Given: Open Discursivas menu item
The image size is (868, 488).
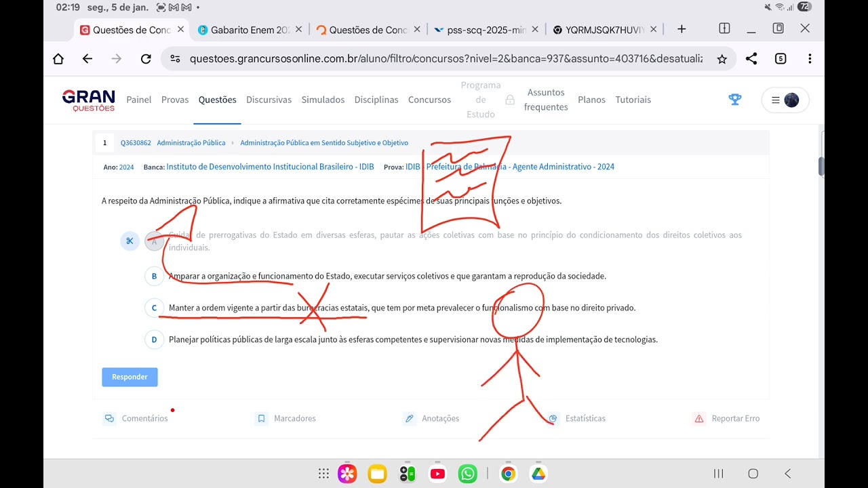Looking at the screenshot, I should coord(269,100).
